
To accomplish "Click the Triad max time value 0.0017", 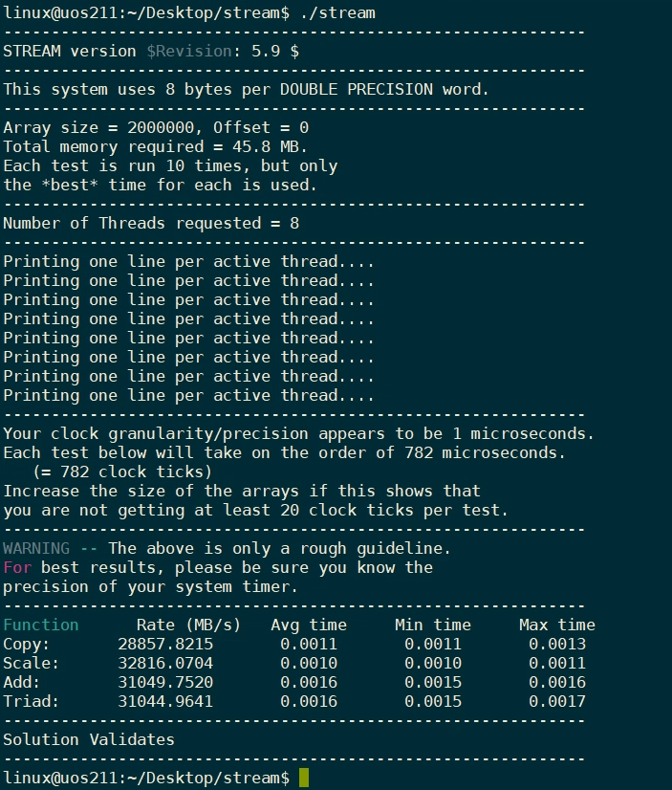I will [557, 701].
